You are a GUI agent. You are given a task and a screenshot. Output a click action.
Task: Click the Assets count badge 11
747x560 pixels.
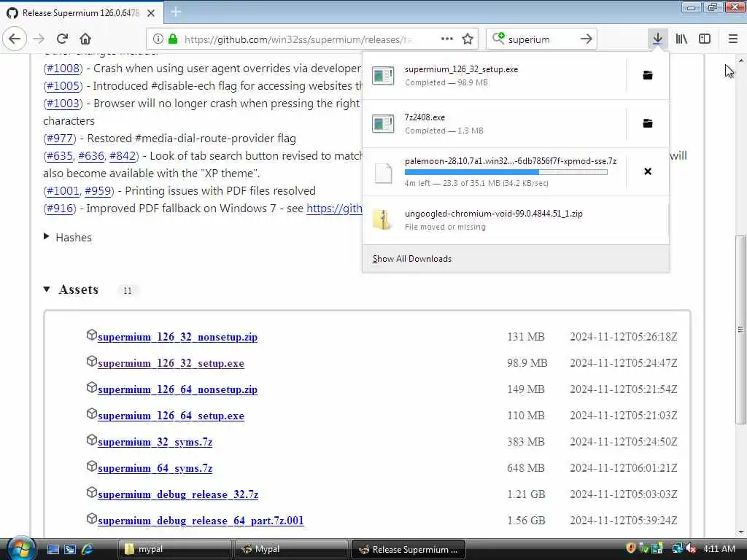click(x=127, y=290)
